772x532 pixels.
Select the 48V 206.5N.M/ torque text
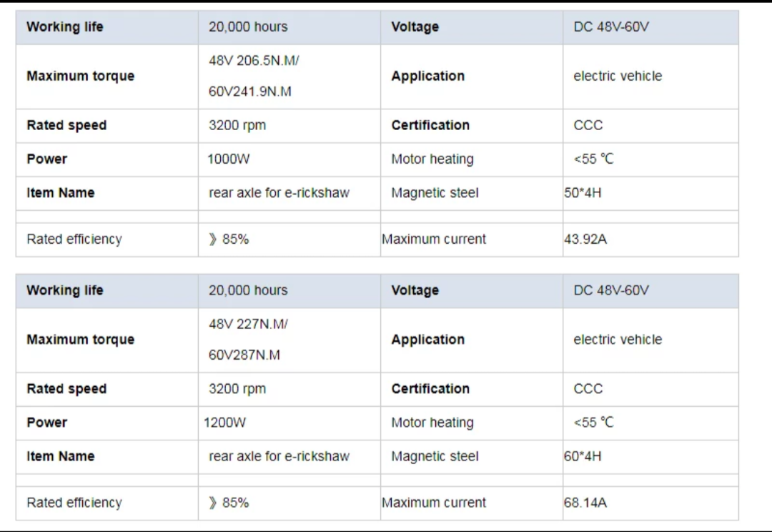pyautogui.click(x=254, y=61)
